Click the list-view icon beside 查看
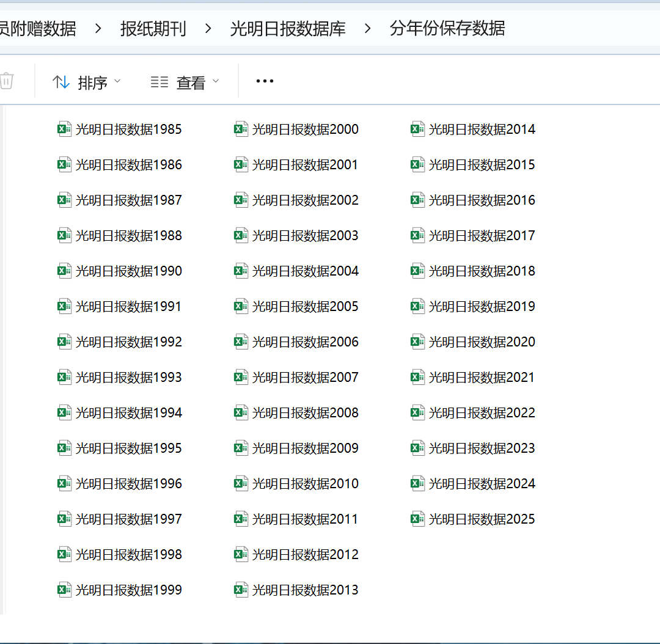 pos(159,82)
